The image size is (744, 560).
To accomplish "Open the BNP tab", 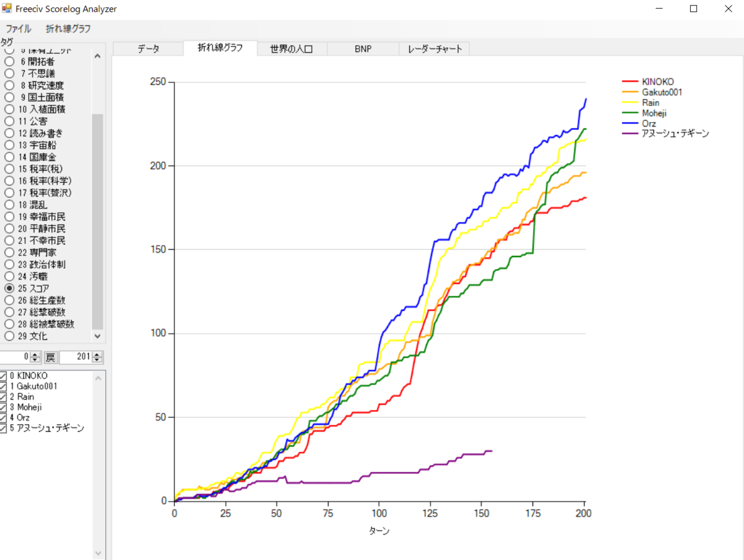I will pyautogui.click(x=363, y=49).
